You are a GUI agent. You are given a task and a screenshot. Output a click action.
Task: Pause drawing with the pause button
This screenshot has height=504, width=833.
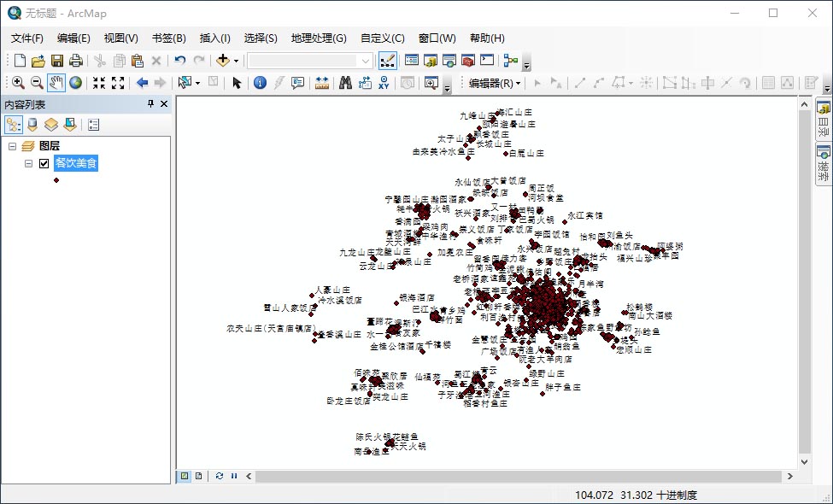pos(233,476)
